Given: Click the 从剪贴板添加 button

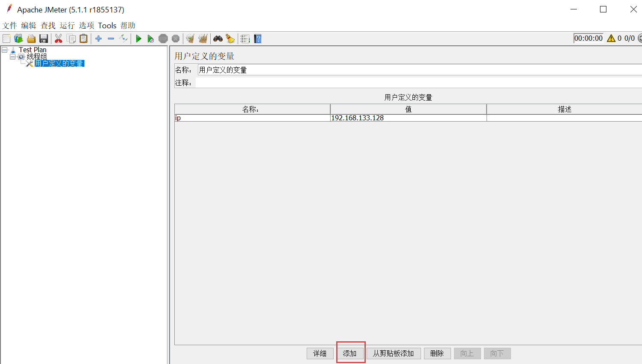Looking at the screenshot, I should click(394, 353).
